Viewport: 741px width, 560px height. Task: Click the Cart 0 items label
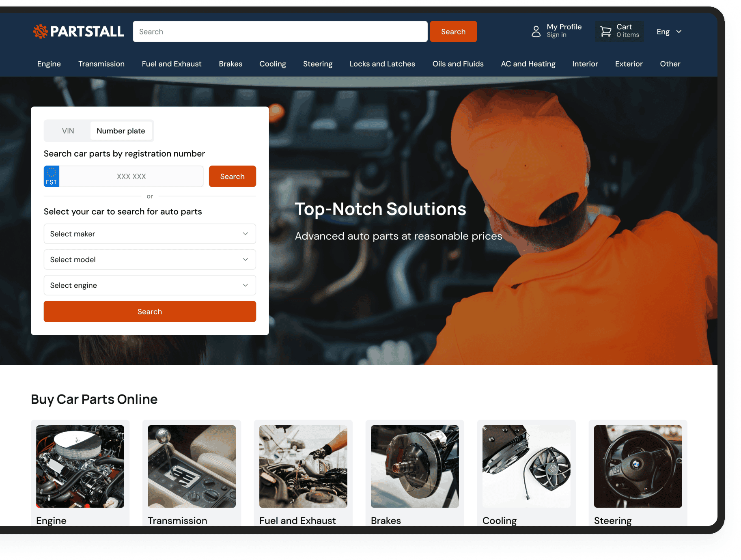click(628, 31)
